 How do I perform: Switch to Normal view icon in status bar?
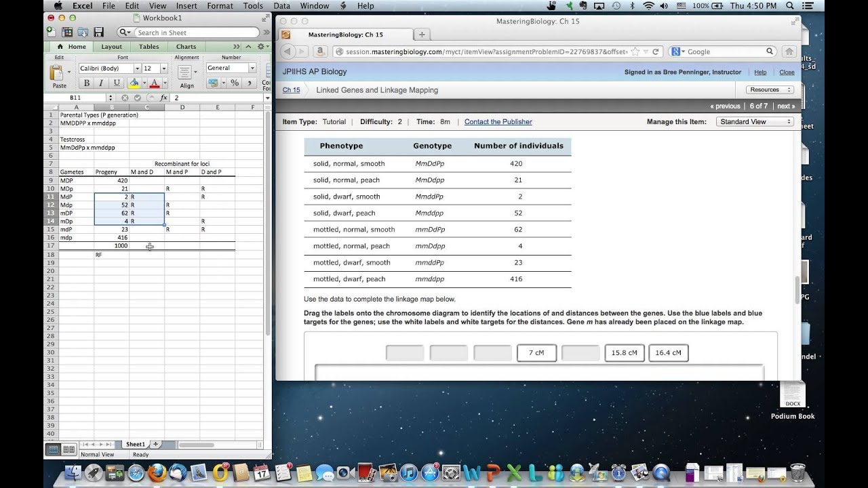click(x=53, y=449)
